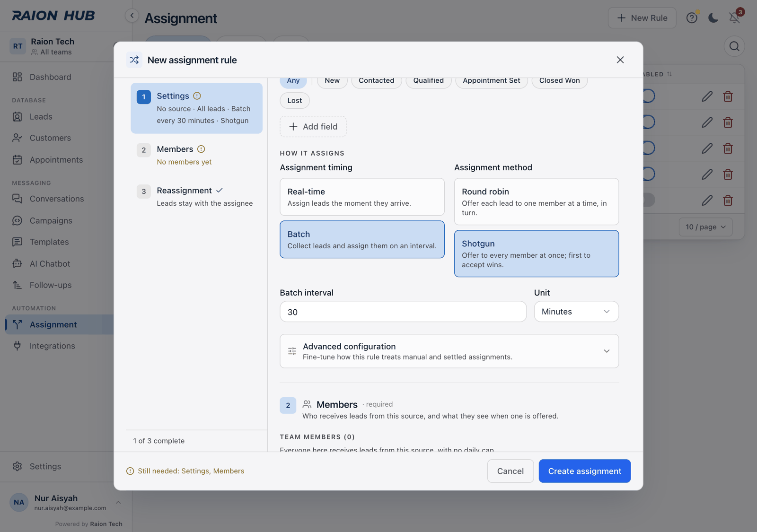
Task: Go to the Members step in wizard
Action: point(196,155)
